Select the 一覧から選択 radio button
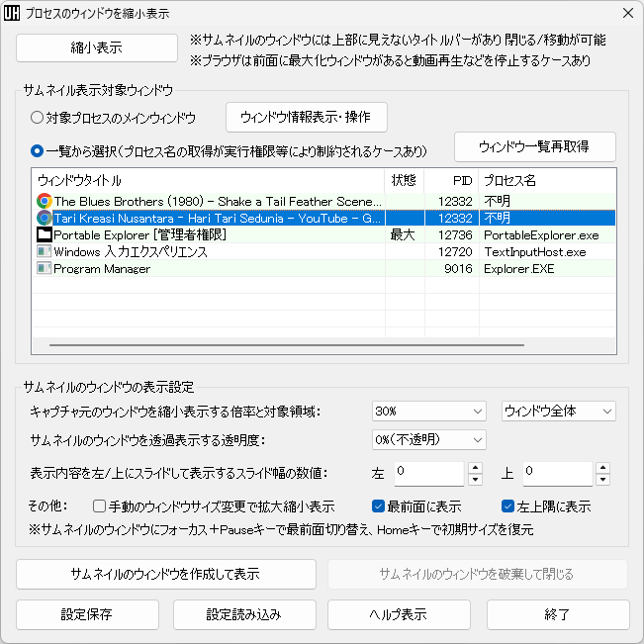Screen dimensions: 644x644 [x=37, y=151]
